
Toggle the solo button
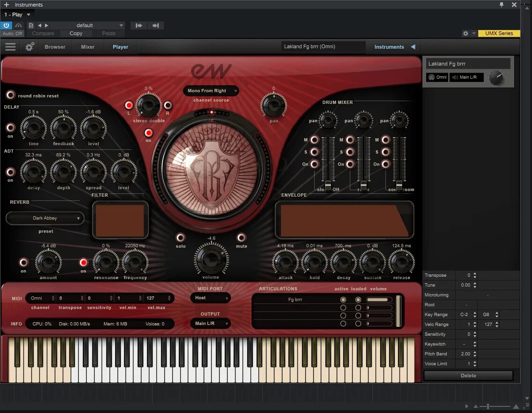180,237
